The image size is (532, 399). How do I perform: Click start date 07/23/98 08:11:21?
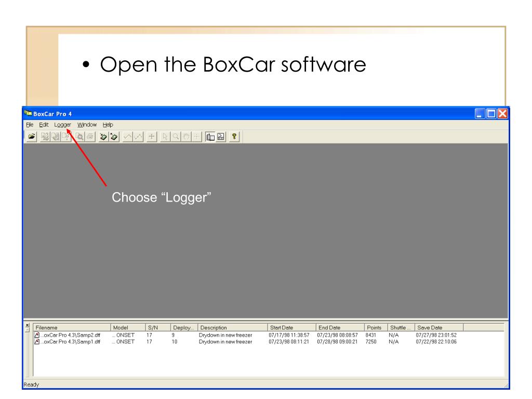tap(289, 342)
